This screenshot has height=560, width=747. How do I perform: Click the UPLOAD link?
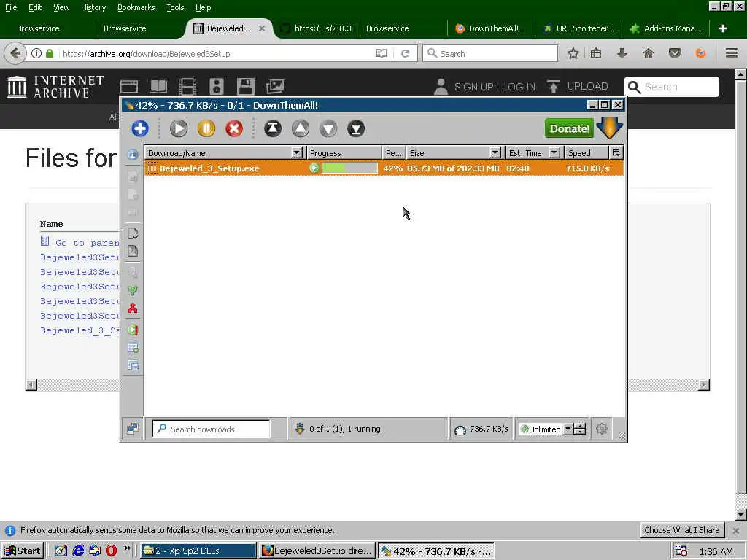(x=587, y=86)
